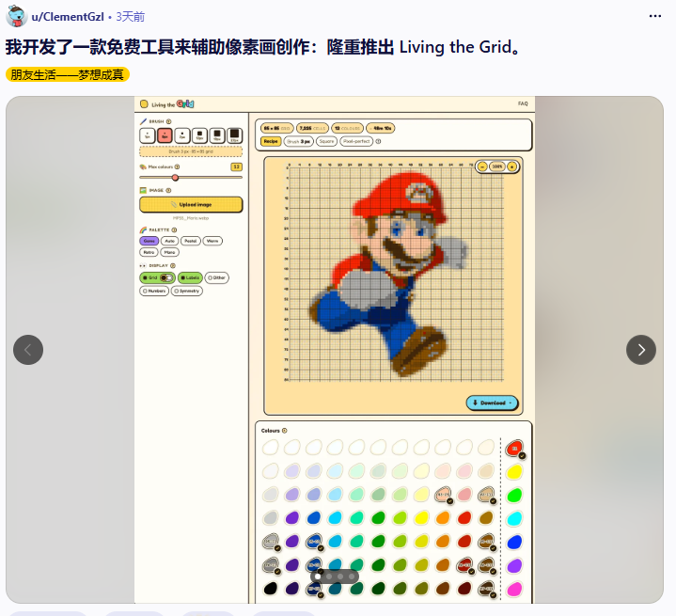Click the info icon next to Max colours

[x=177, y=167]
